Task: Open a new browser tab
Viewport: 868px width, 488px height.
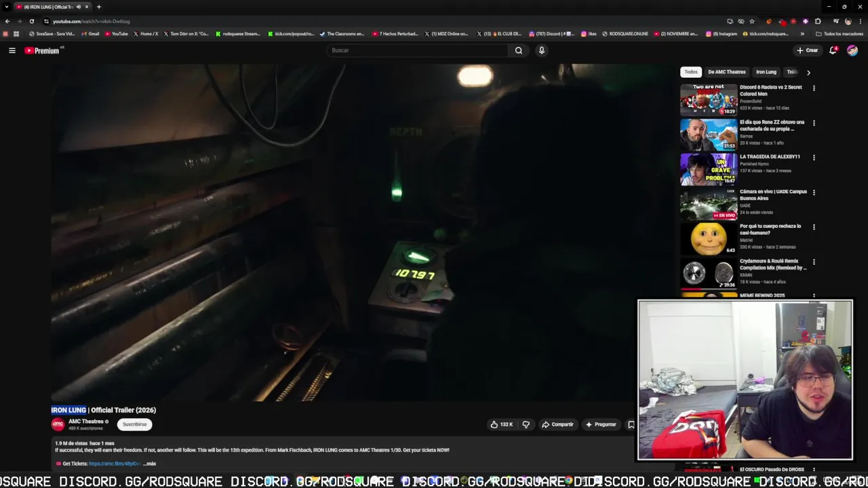Action: (x=99, y=7)
